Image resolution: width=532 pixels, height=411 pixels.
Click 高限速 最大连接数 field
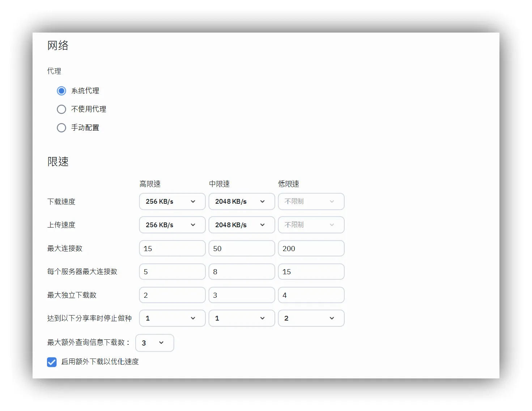click(172, 249)
